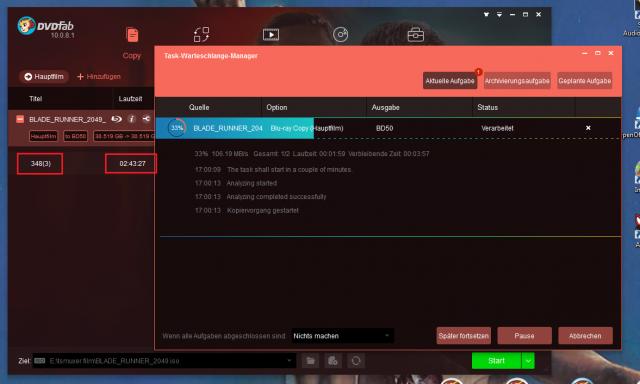Click the Ausgabe column header
Screen dimensions: 640x384
[386, 107]
